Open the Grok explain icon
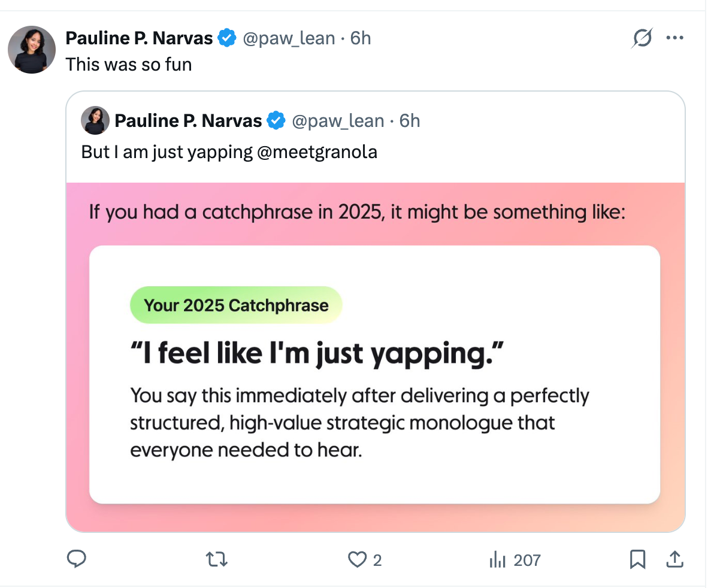708x588 pixels. (642, 39)
